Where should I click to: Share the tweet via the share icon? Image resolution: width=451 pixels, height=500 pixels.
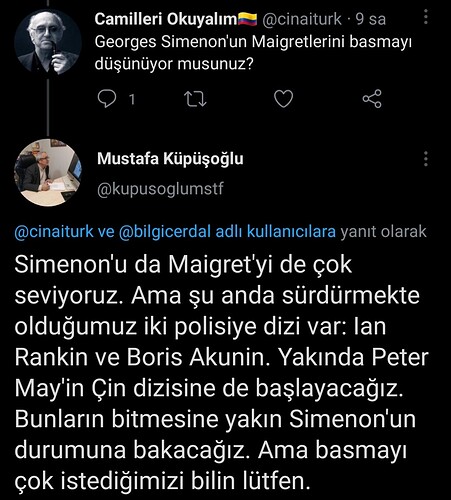tap(372, 99)
